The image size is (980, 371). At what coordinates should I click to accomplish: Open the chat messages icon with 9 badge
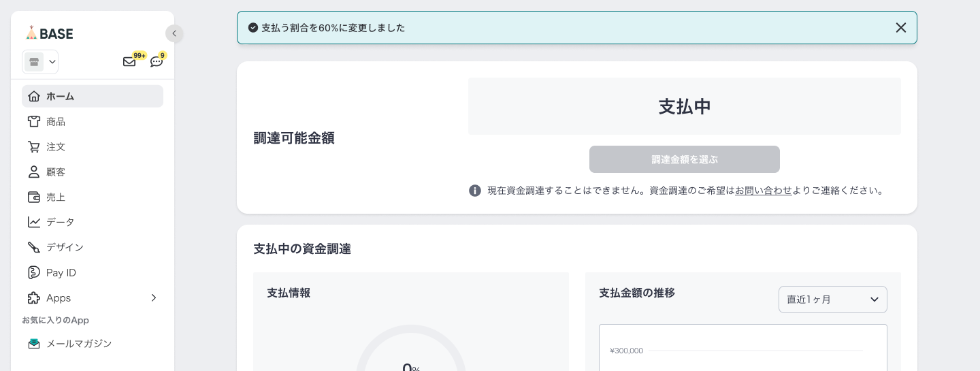(157, 62)
